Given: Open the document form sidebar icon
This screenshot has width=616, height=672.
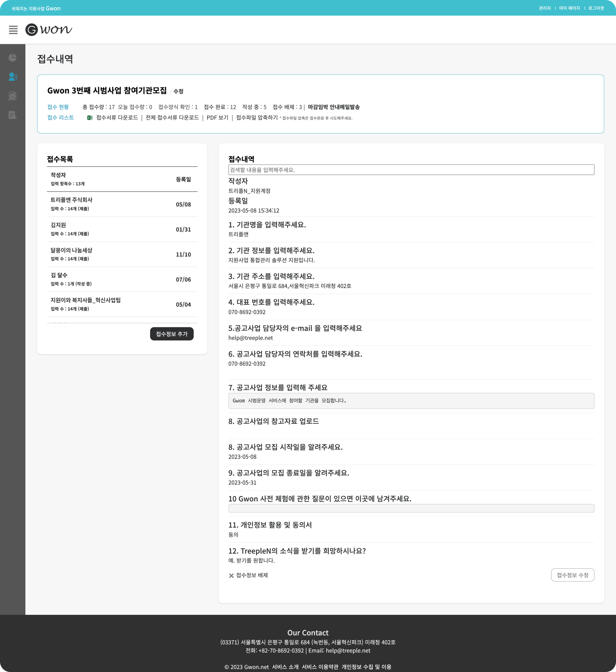Looking at the screenshot, I should 13,115.
